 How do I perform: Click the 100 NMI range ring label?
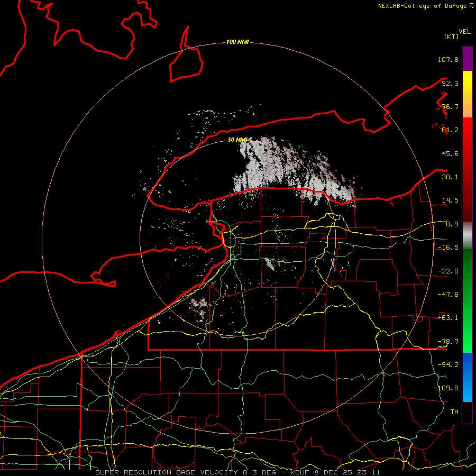pos(237,42)
